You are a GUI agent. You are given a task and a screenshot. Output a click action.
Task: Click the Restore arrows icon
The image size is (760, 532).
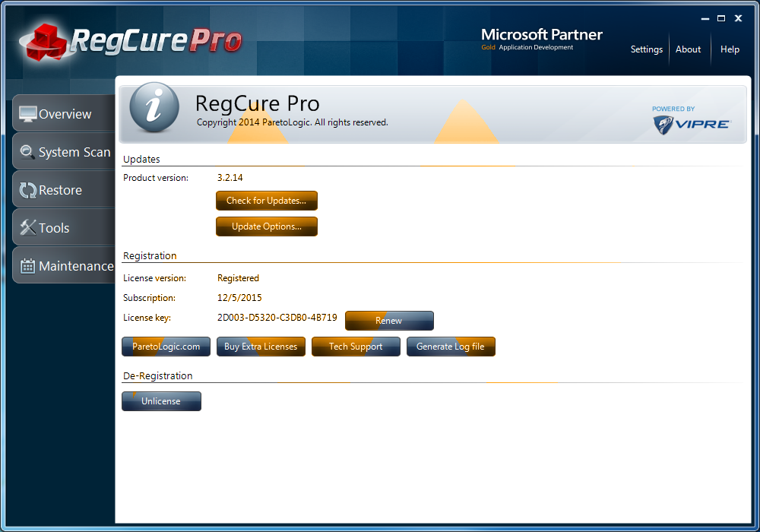point(27,190)
